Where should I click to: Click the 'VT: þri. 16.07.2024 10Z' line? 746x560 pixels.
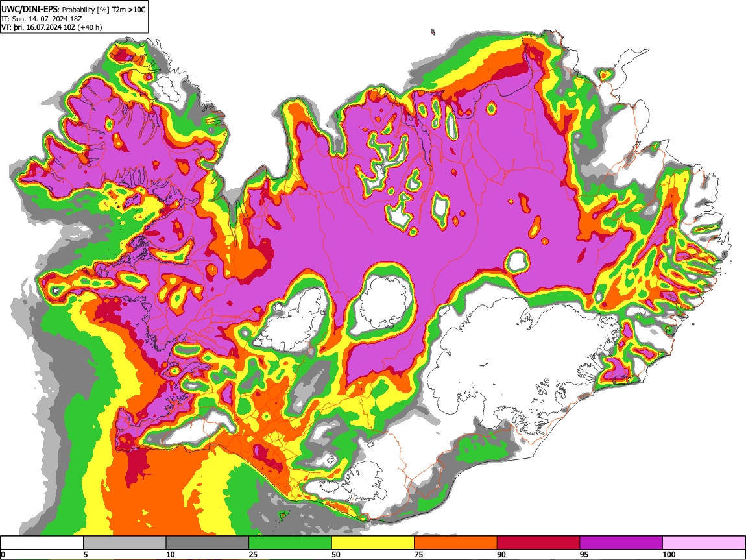[x=38, y=27]
